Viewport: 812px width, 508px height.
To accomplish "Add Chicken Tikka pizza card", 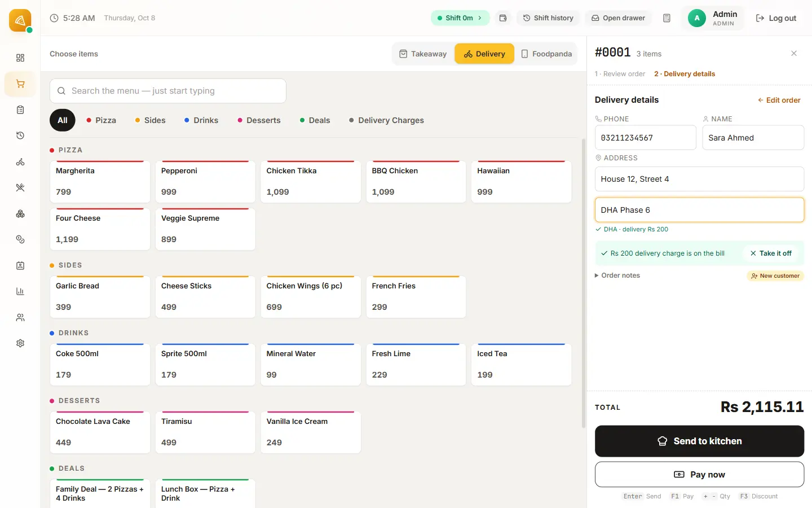I will pyautogui.click(x=311, y=182).
